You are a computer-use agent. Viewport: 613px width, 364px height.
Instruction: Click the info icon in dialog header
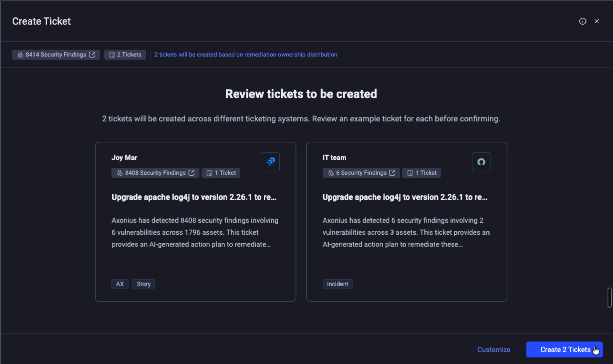click(x=583, y=21)
